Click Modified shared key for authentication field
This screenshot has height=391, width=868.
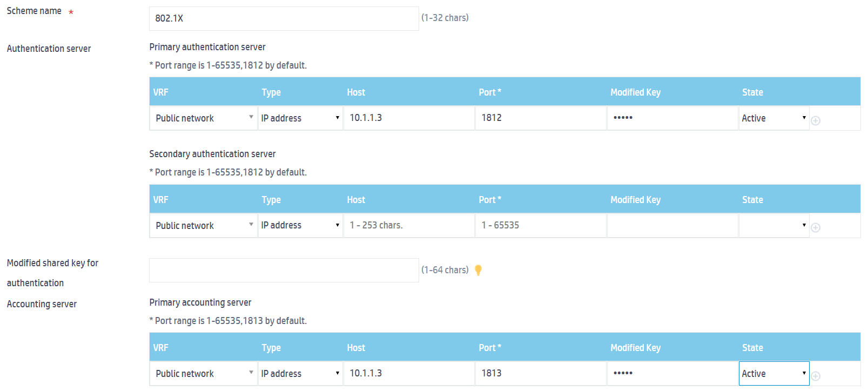click(x=284, y=270)
